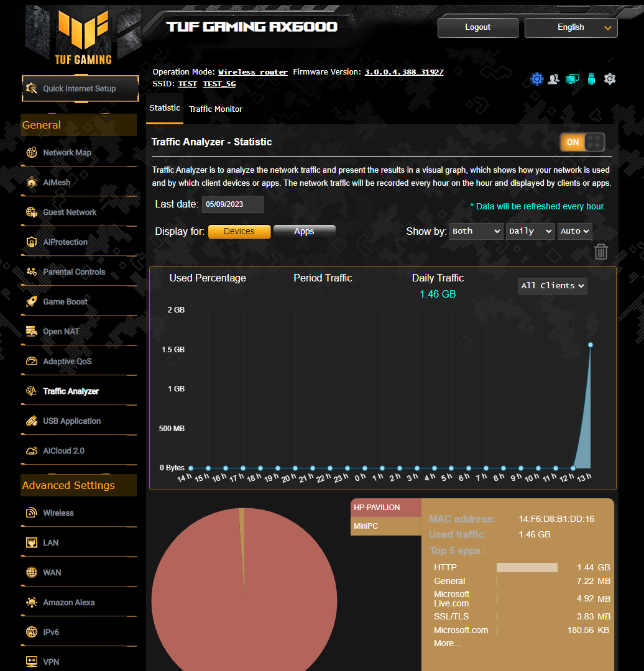Click the Adaptive QoS gauge icon

click(x=32, y=361)
